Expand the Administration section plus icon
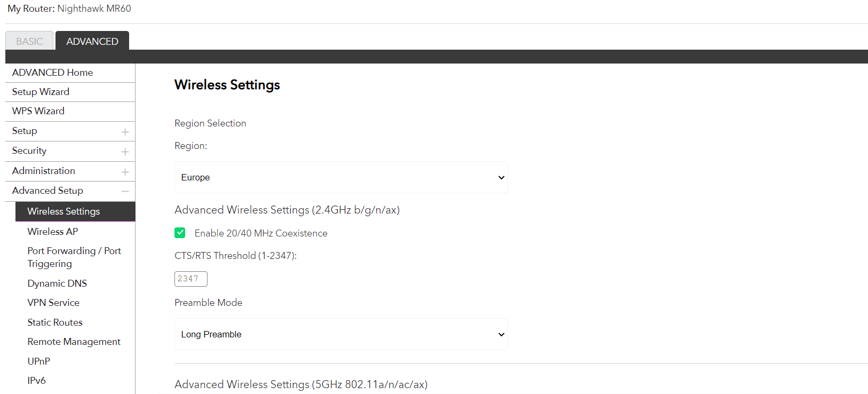 125,172
